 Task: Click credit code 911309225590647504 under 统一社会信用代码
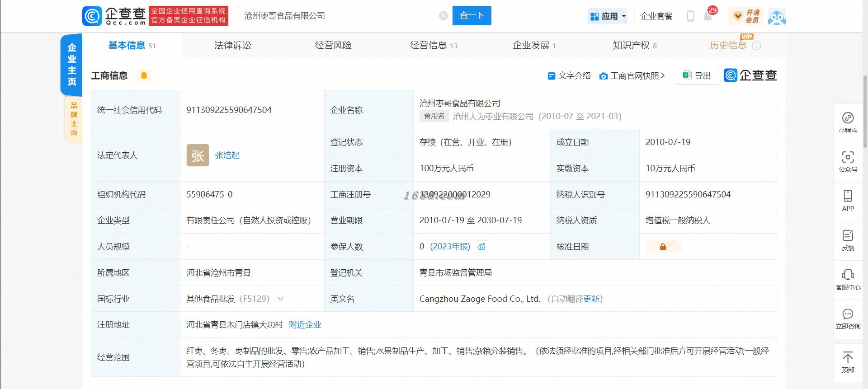pyautogui.click(x=229, y=110)
